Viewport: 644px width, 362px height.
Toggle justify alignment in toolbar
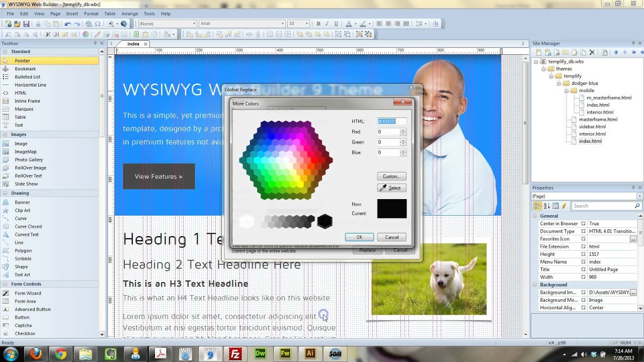coord(406,24)
